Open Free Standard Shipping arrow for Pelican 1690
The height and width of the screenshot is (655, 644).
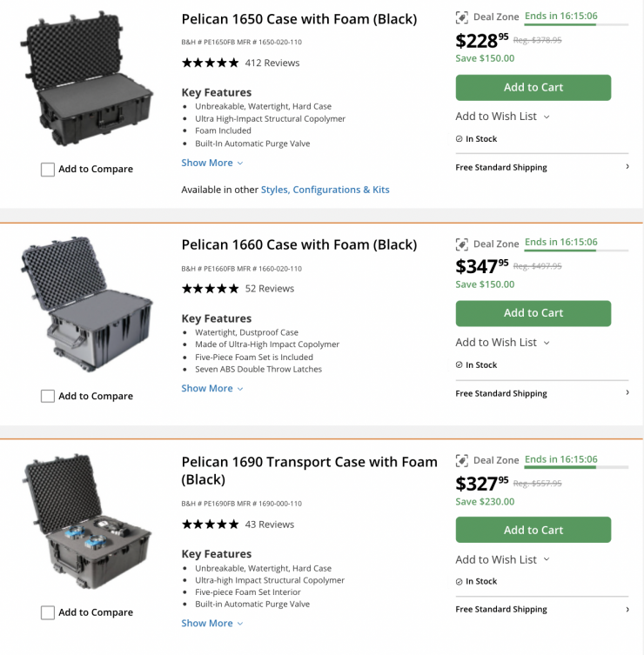point(627,610)
